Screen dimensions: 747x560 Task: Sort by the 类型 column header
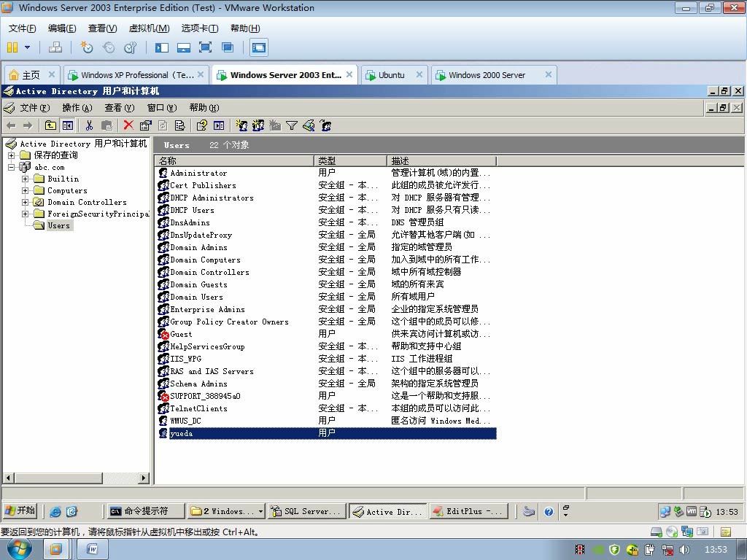[x=350, y=161]
